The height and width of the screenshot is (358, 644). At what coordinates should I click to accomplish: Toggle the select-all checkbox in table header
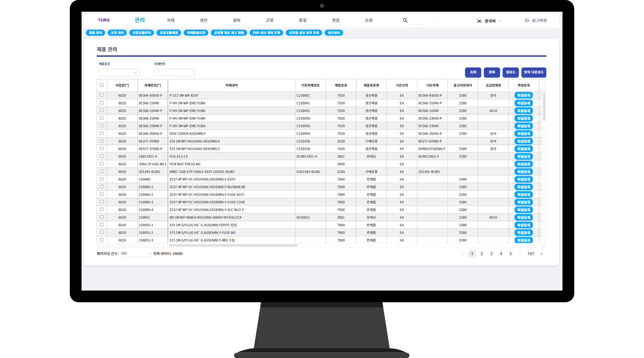pyautogui.click(x=102, y=85)
